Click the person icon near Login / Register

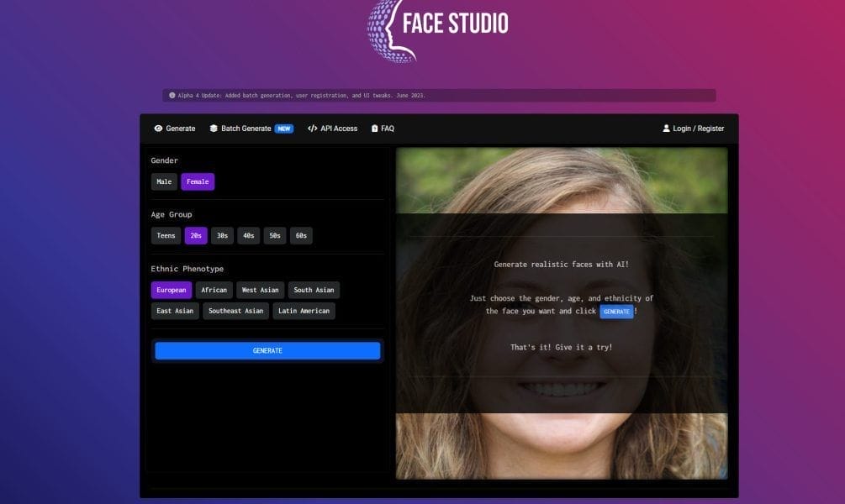pos(666,129)
